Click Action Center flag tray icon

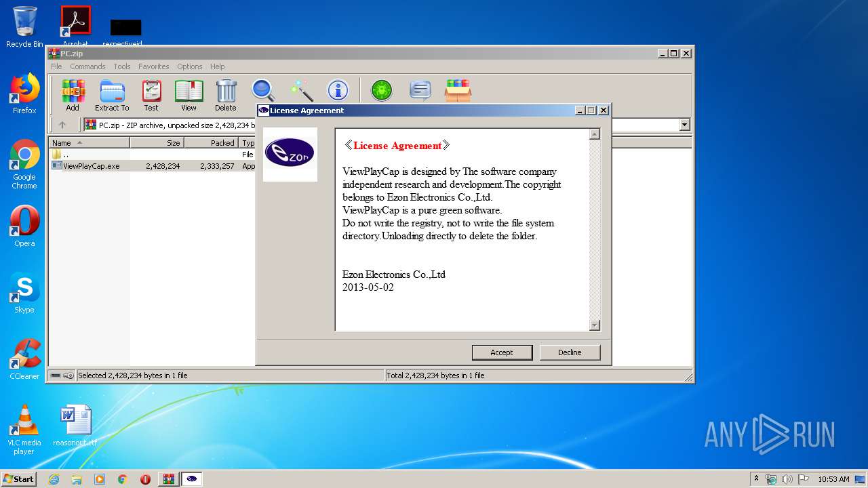click(804, 479)
